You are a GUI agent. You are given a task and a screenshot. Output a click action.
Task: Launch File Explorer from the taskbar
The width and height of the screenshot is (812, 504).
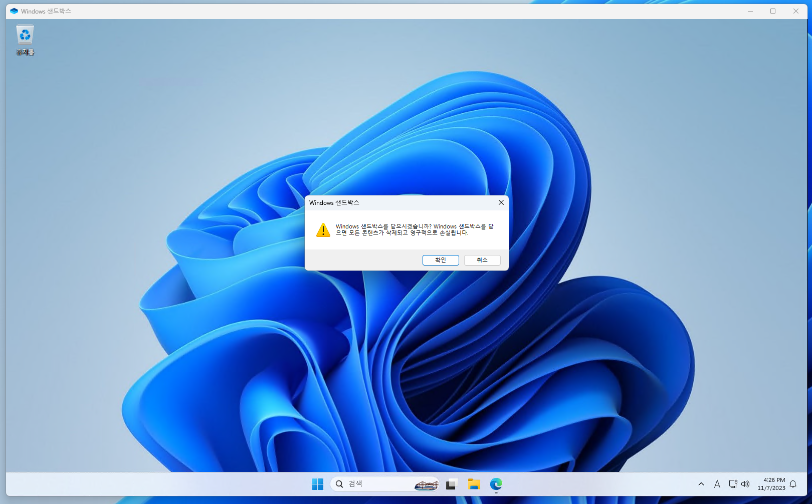(474, 484)
